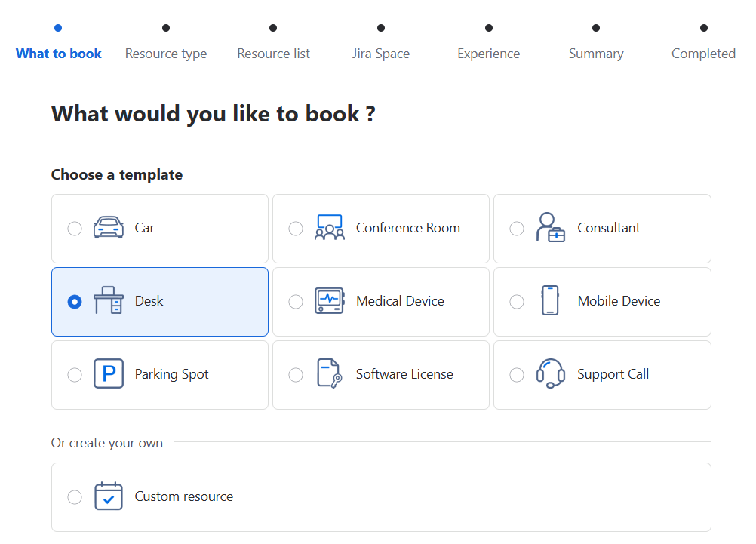Click the Consultant template icon
Viewport: 756px width, 544px height.
(550, 228)
